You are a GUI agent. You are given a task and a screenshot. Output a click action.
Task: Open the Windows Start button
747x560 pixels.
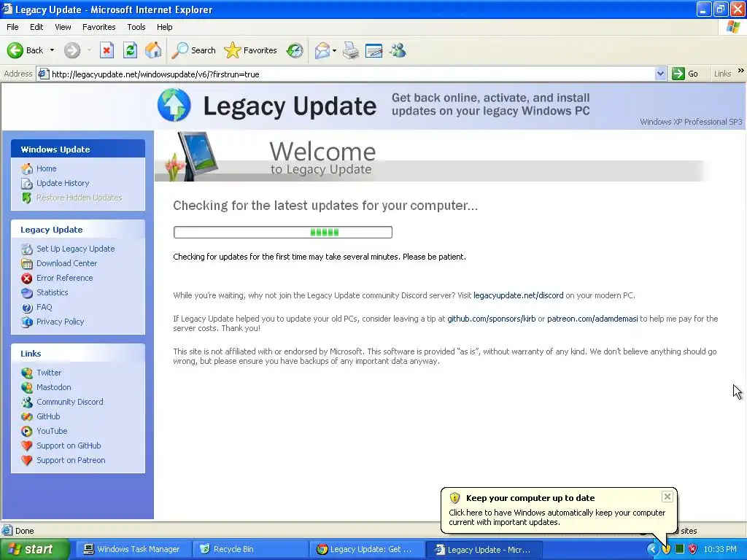click(x=34, y=549)
